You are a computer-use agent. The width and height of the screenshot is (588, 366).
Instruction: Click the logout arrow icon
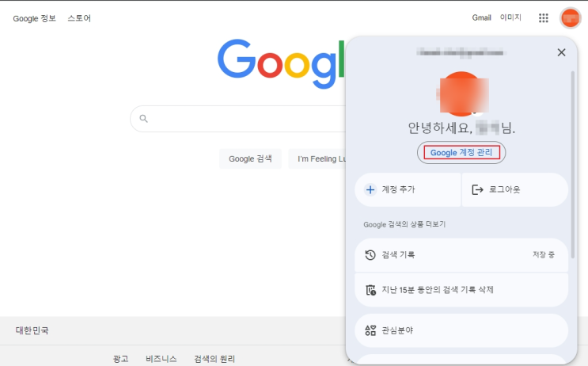pos(477,189)
